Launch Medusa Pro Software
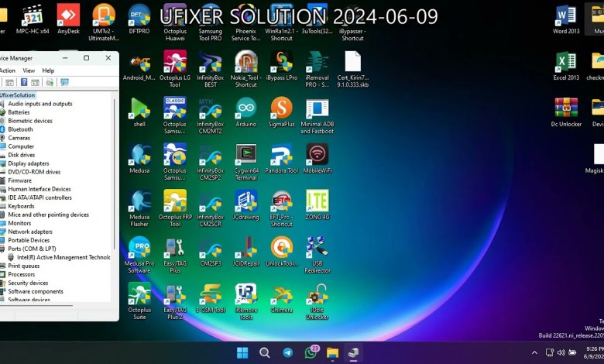The width and height of the screenshot is (604, 364). (x=139, y=255)
